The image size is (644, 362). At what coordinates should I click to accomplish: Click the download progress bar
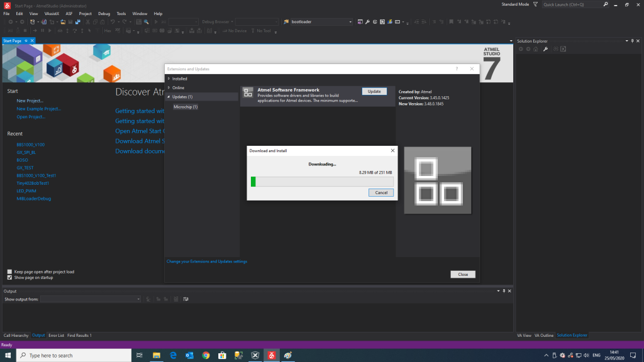pos(322,182)
